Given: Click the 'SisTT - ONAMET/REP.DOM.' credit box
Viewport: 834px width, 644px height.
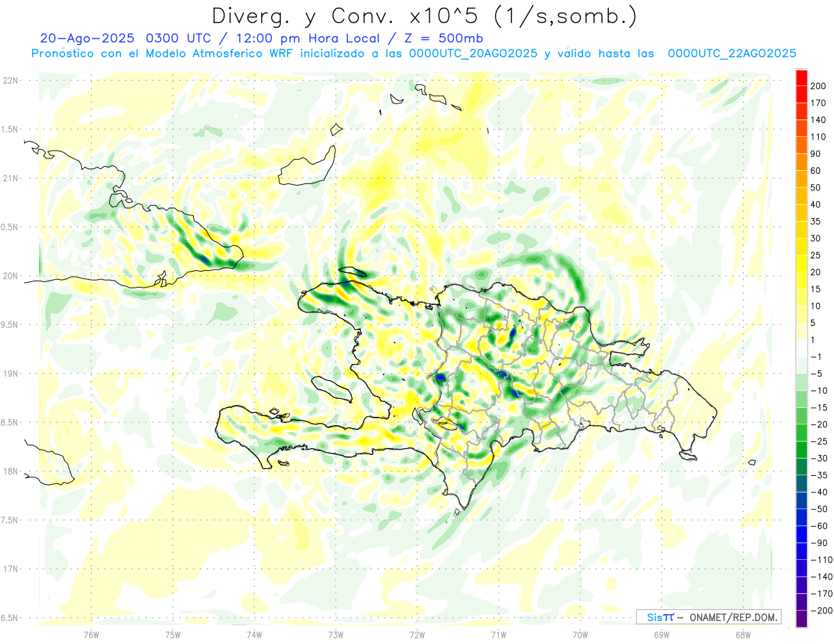Looking at the screenshot, I should [708, 617].
